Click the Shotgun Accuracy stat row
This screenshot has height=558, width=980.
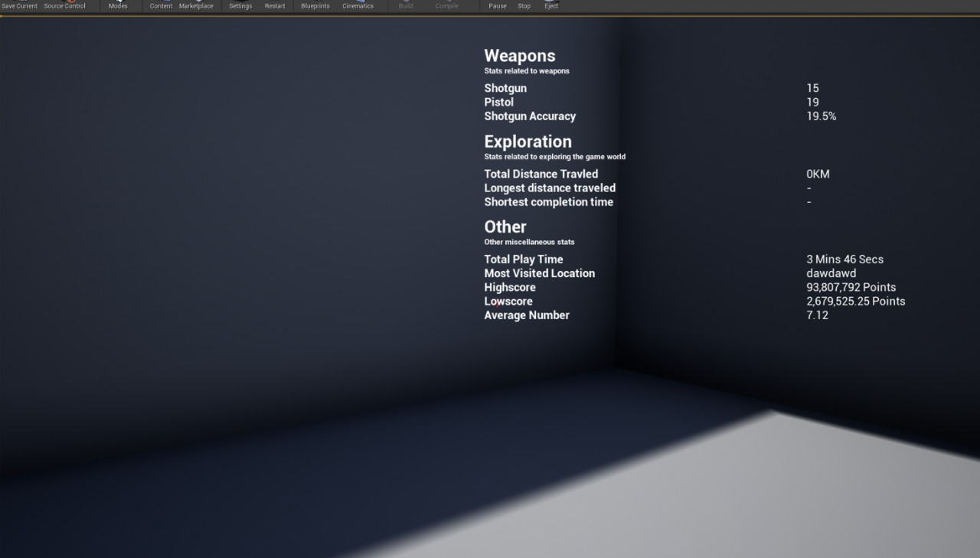(530, 116)
